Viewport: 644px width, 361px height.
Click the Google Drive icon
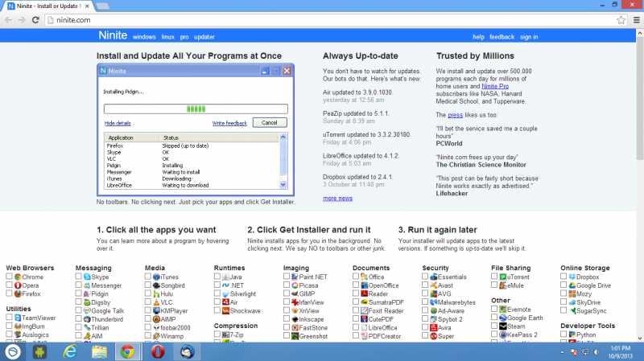[x=572, y=285]
